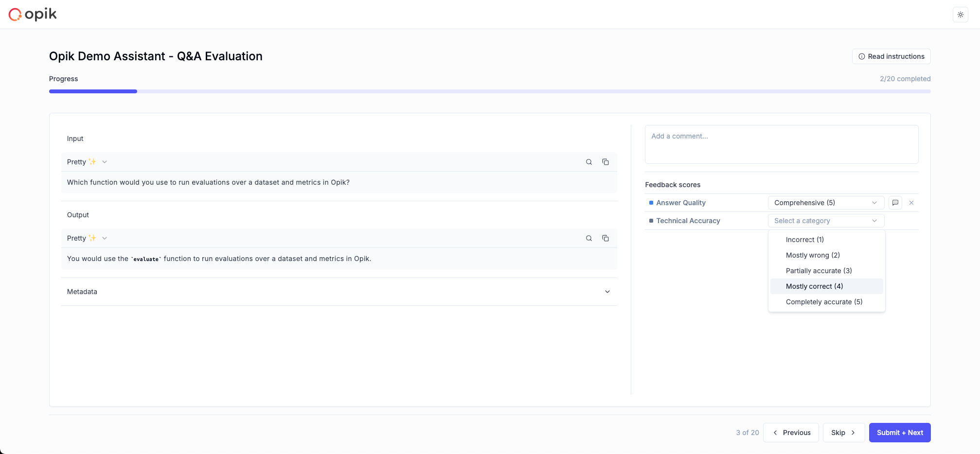Click the Submit + Next button
Screen dimensions: 980x454
(x=899, y=433)
